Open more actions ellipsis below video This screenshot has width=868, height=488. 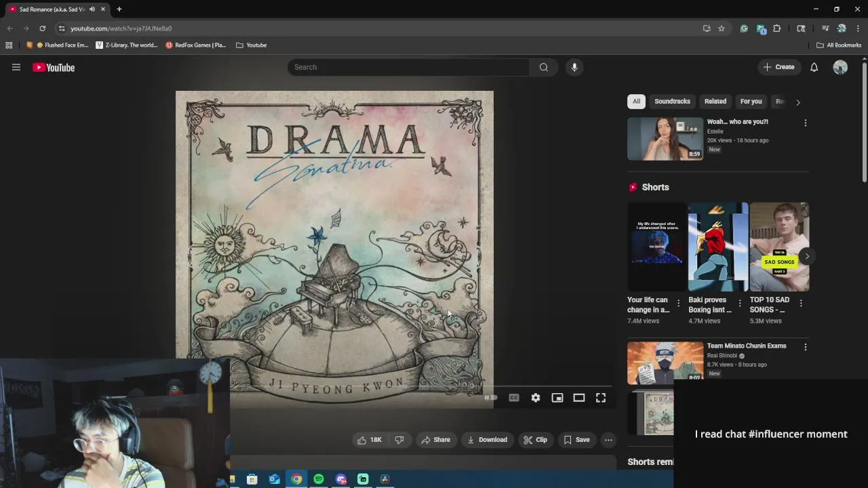(x=608, y=440)
